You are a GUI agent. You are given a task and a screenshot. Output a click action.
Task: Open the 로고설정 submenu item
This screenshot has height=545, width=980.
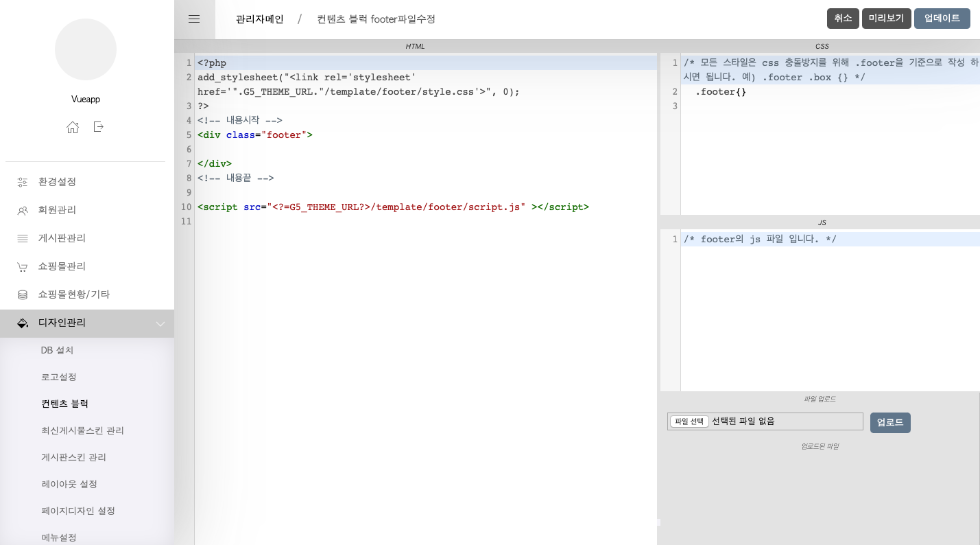tap(58, 377)
